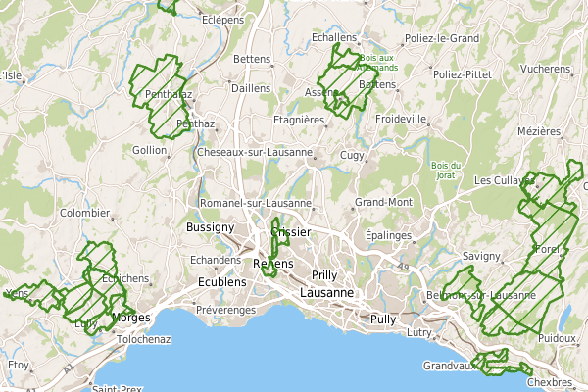This screenshot has height=392, width=588.
Task: Click the Pully town label
Action: (x=383, y=319)
